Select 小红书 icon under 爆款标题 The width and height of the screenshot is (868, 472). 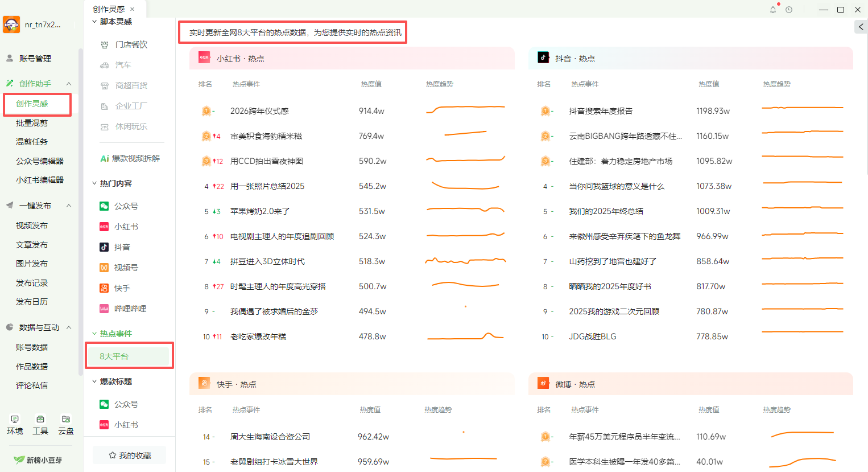[104, 425]
